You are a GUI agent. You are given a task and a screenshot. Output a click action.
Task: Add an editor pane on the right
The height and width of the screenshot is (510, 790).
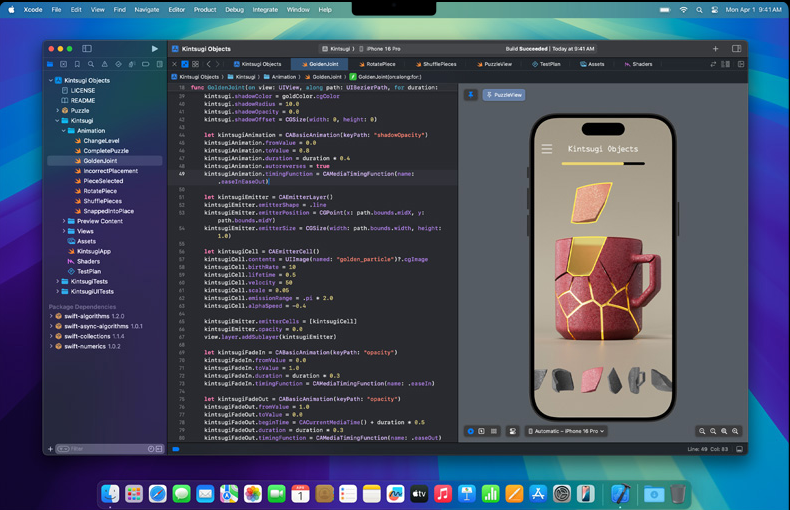click(x=741, y=65)
